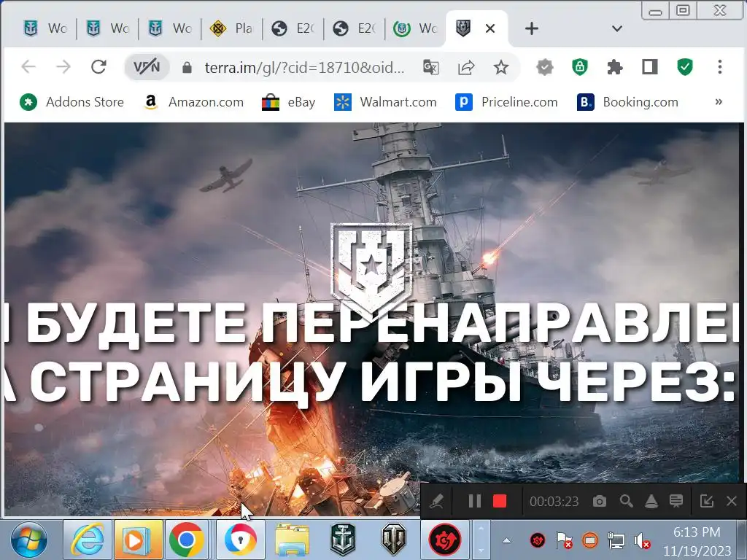Launch Internet Explorer from taskbar
Viewport: 747px width, 560px height.
[88, 540]
